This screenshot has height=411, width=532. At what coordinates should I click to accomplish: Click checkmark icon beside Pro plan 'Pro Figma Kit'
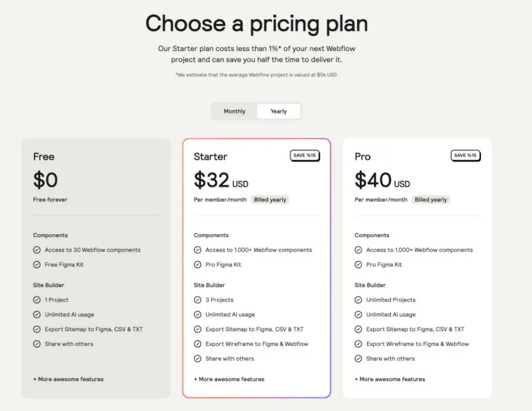(358, 265)
